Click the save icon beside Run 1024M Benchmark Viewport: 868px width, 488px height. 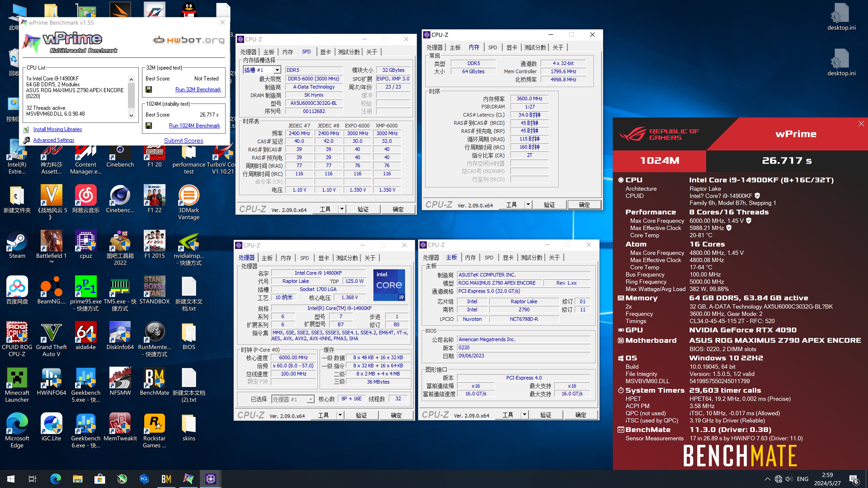pyautogui.click(x=149, y=126)
